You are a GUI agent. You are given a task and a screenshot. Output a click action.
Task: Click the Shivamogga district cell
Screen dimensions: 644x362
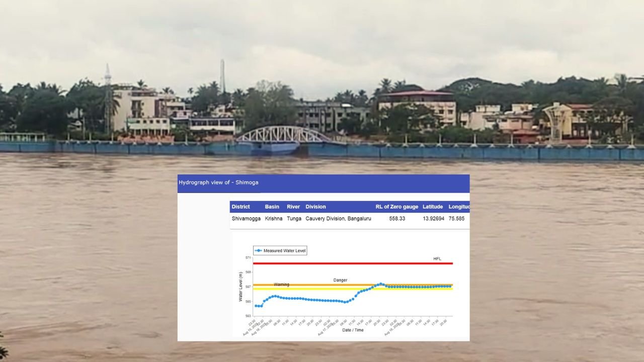pos(246,219)
